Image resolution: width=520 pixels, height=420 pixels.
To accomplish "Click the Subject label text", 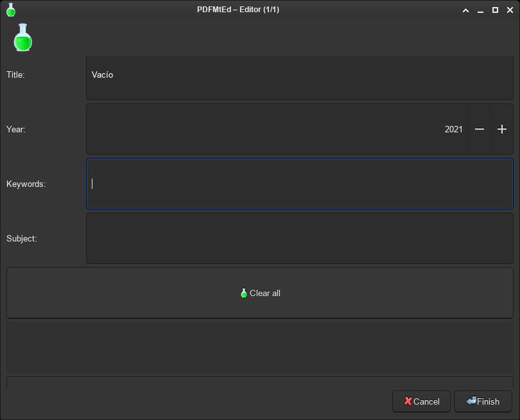I will coord(22,238).
